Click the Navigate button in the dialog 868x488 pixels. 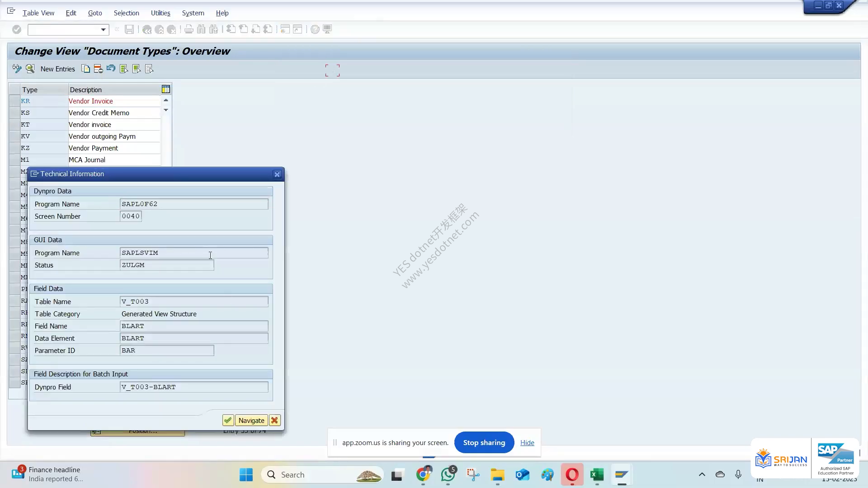tap(251, 421)
